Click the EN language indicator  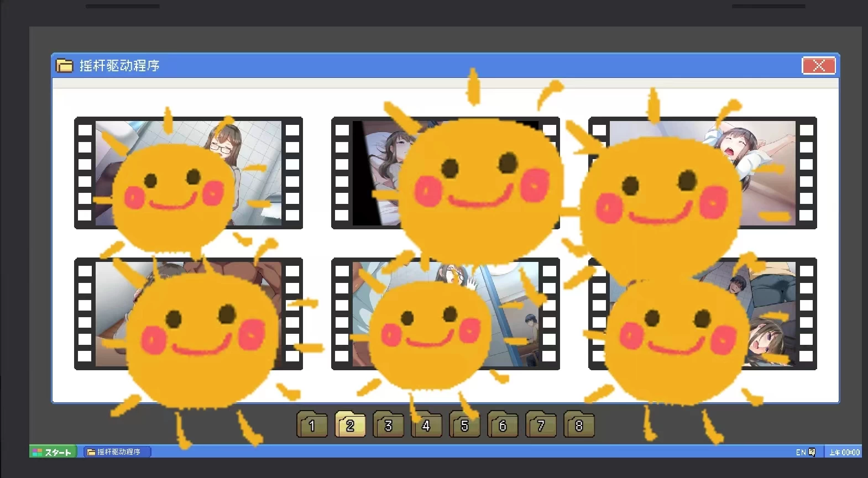coord(801,452)
